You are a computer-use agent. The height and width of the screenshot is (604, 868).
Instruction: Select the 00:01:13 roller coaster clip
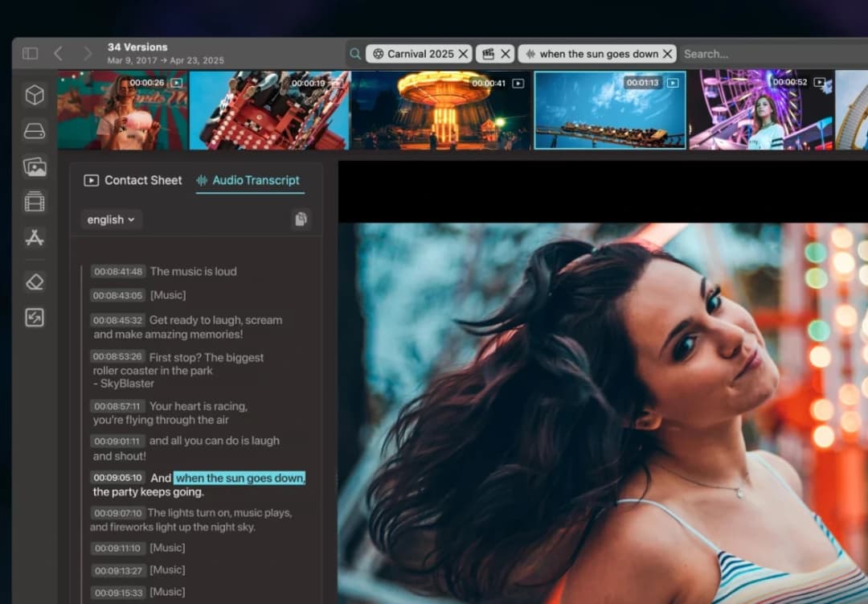point(610,110)
